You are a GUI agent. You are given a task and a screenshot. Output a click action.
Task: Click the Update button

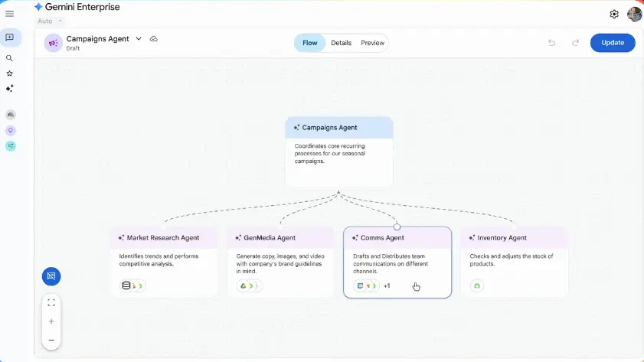tap(613, 43)
